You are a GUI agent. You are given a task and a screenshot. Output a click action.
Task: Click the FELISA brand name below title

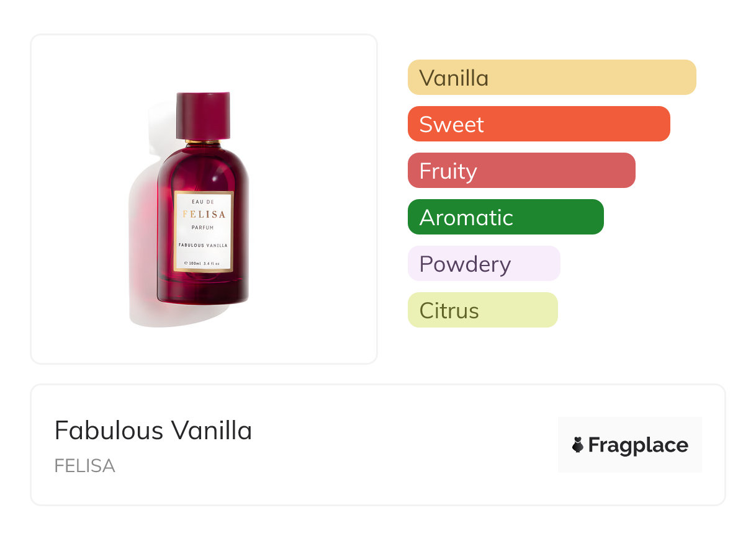[84, 466]
